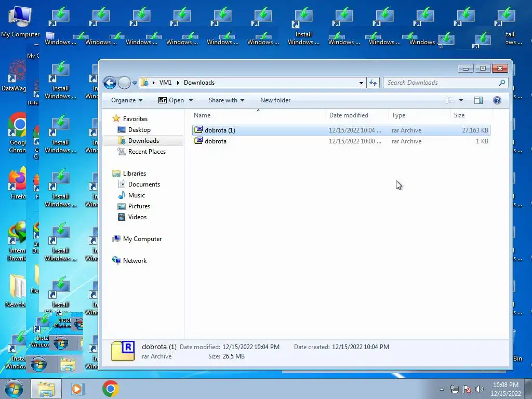Expand the Open button dropdown arrow

[x=191, y=100]
